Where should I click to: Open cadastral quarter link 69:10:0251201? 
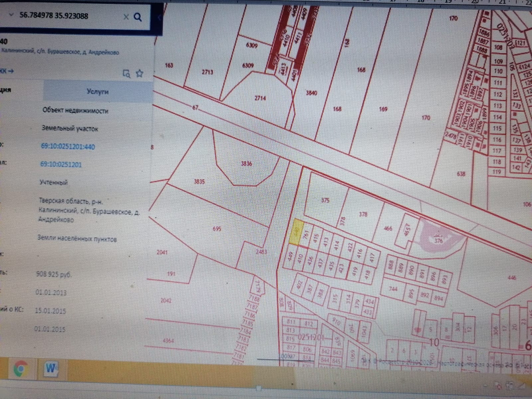click(x=61, y=164)
